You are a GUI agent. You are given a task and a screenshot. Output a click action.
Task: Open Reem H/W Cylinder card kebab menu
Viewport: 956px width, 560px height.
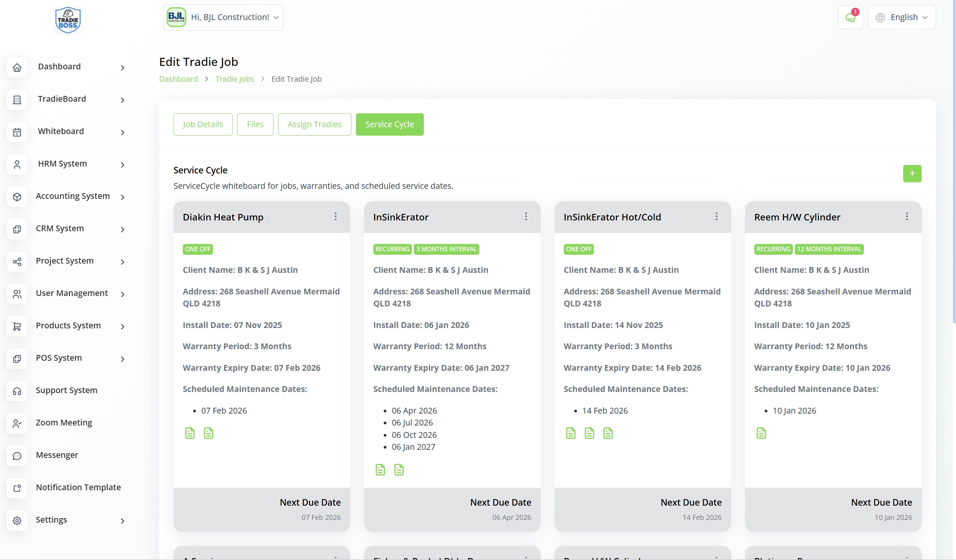click(907, 217)
